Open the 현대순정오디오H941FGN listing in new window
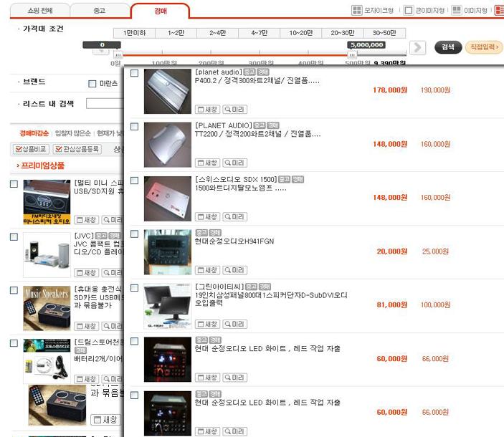The height and width of the screenshot is (437, 504). tap(208, 270)
